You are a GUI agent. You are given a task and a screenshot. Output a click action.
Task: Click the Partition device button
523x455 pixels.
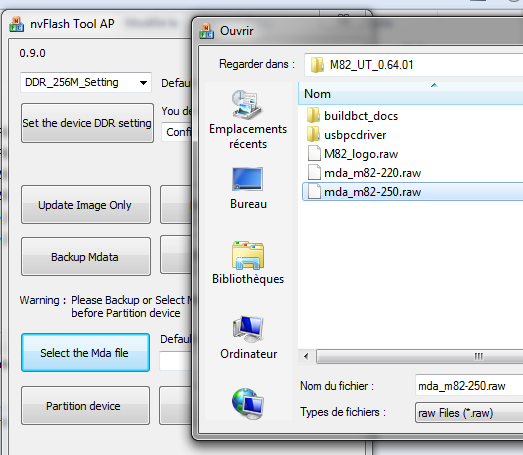[x=85, y=406]
